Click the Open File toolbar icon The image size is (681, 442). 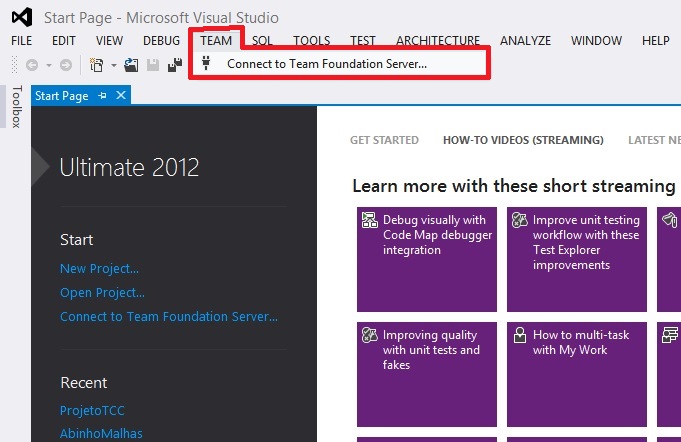click(131, 65)
